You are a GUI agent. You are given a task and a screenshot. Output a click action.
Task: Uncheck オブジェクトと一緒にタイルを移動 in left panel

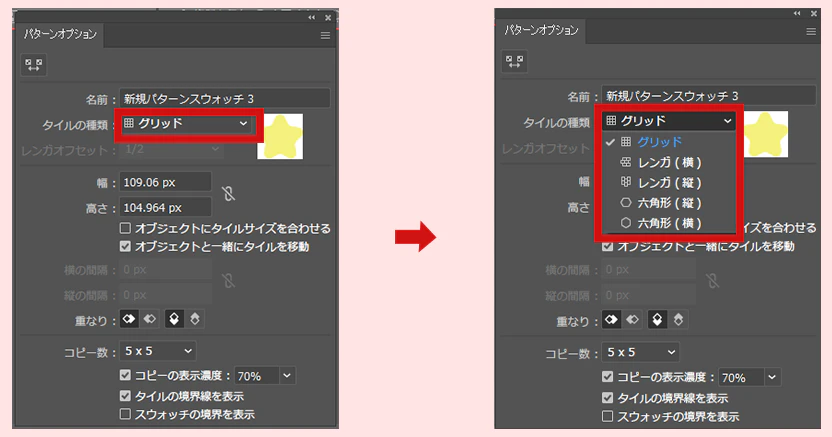pos(125,246)
